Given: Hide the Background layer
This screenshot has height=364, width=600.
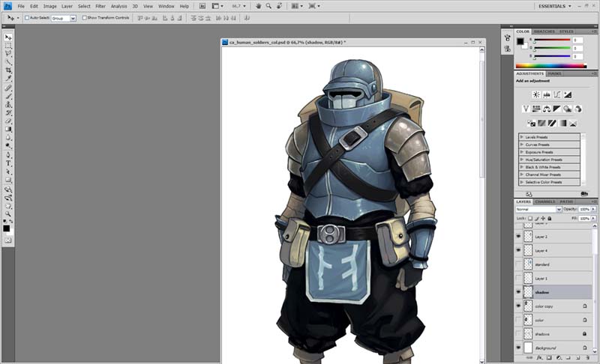Looking at the screenshot, I should 518,348.
